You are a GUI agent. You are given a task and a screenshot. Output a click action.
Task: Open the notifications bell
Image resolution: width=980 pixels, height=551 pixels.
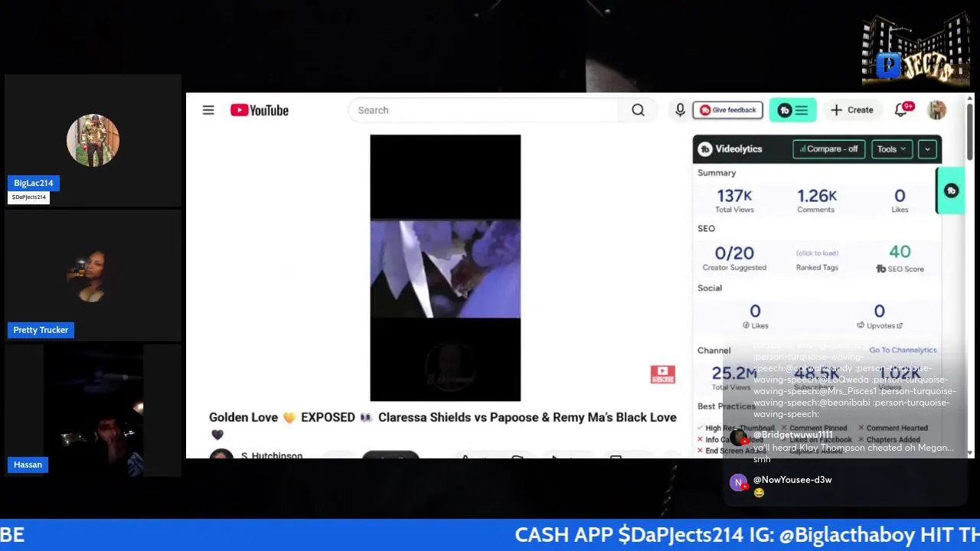point(901,110)
